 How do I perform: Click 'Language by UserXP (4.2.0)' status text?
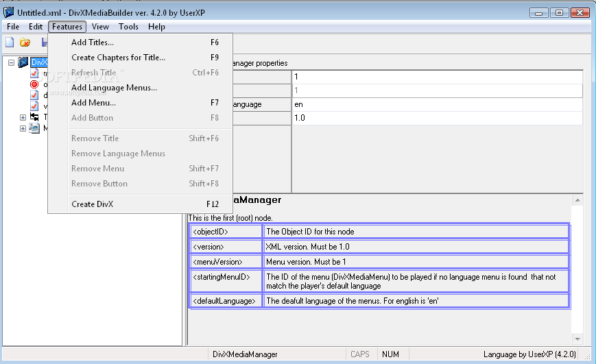point(529,354)
